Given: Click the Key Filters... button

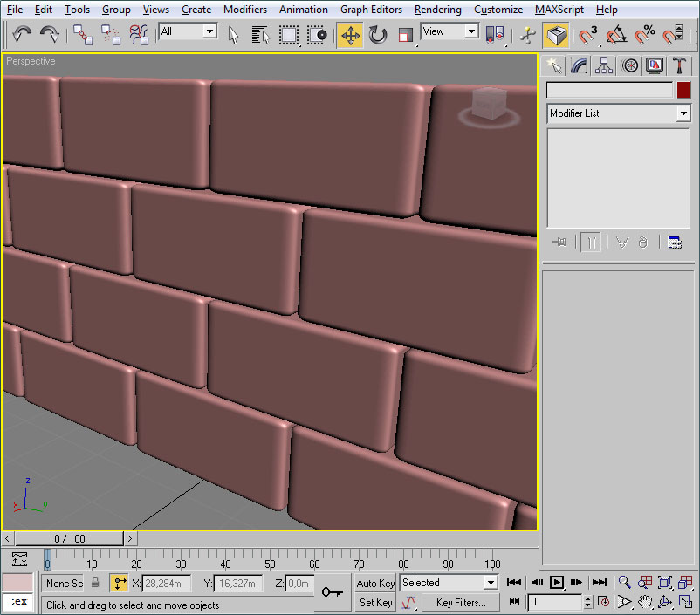Looking at the screenshot, I should [x=460, y=603].
